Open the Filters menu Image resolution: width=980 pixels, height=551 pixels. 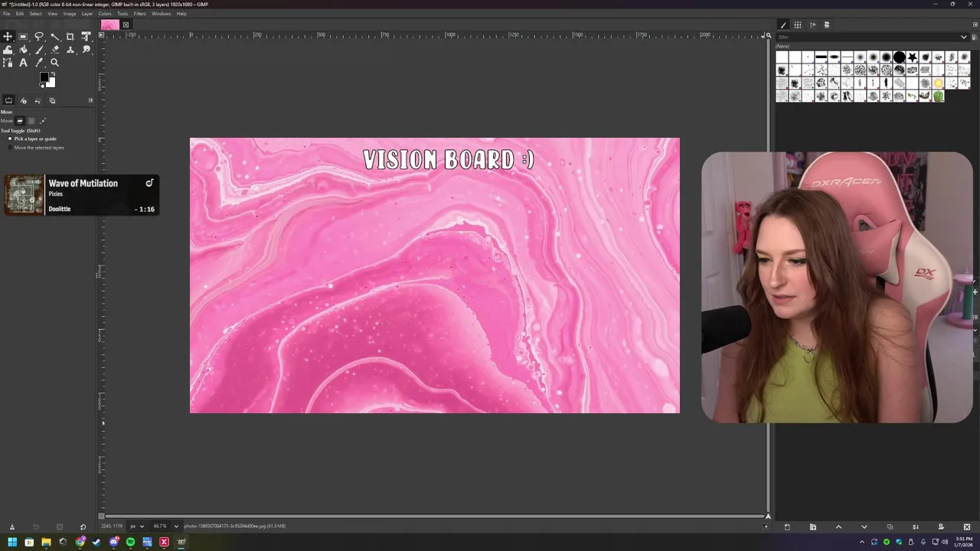pos(140,14)
